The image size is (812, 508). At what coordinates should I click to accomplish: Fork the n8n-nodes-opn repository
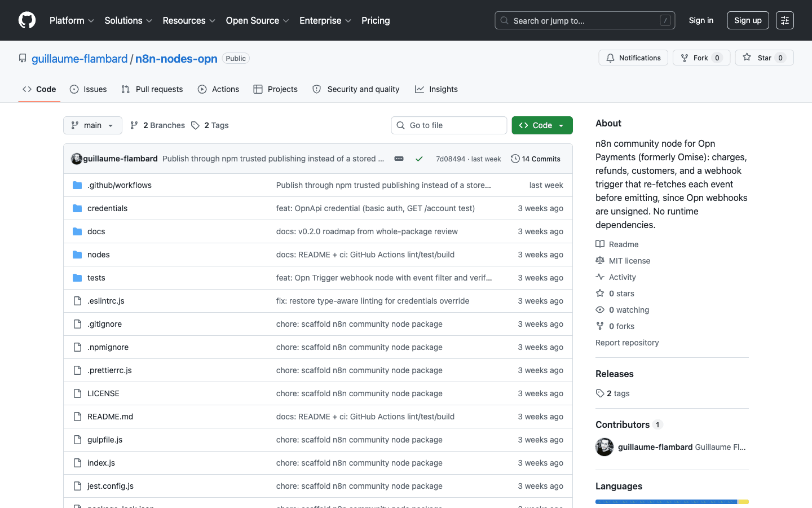click(x=701, y=58)
